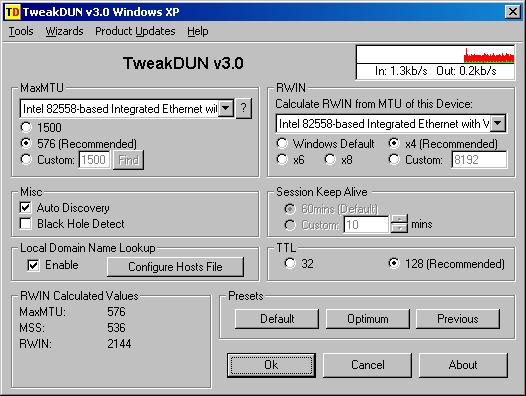Image resolution: width=526 pixels, height=396 pixels.
Task: Expand the MaxMTU adapter dropdown
Action: 226,108
